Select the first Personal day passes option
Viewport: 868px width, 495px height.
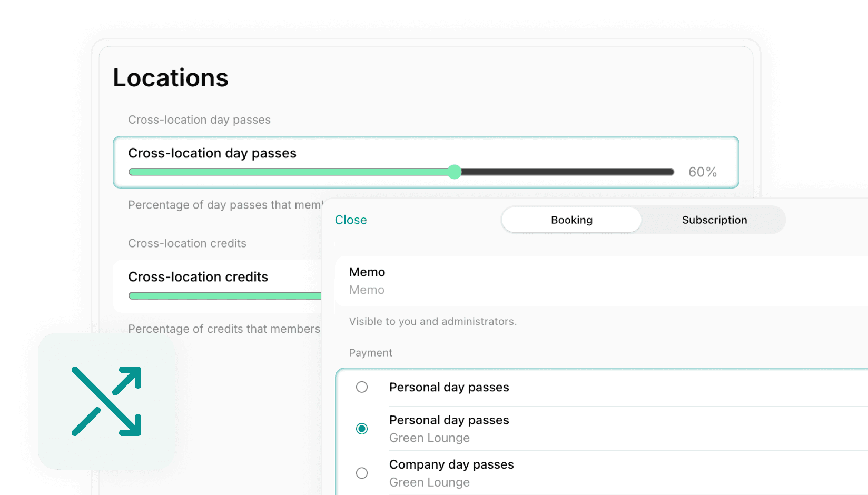point(362,387)
